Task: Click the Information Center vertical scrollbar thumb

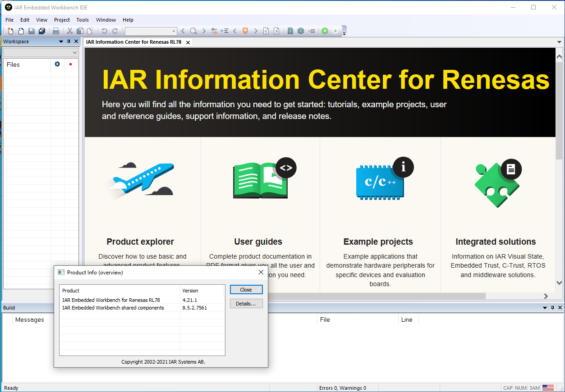Action: pyautogui.click(x=560, y=110)
